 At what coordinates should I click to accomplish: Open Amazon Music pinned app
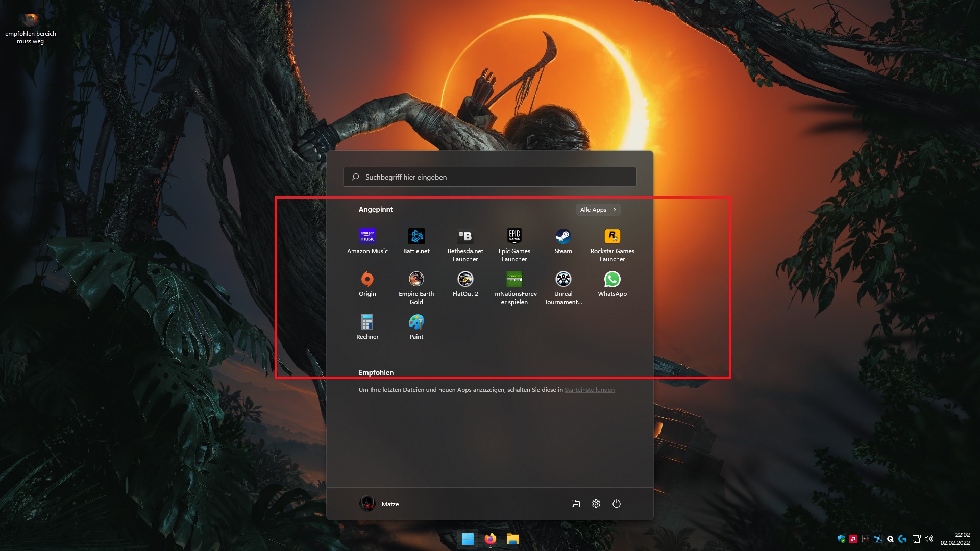coord(367,241)
